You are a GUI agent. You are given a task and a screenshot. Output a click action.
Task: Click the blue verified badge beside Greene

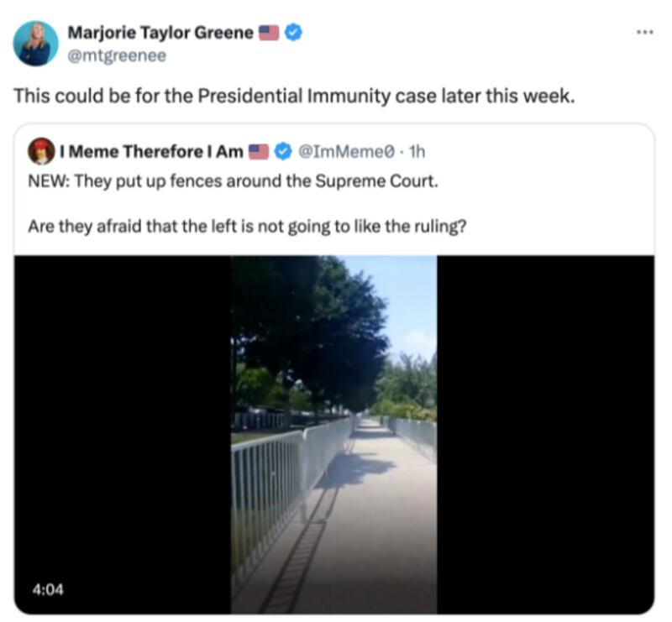pyautogui.click(x=293, y=33)
